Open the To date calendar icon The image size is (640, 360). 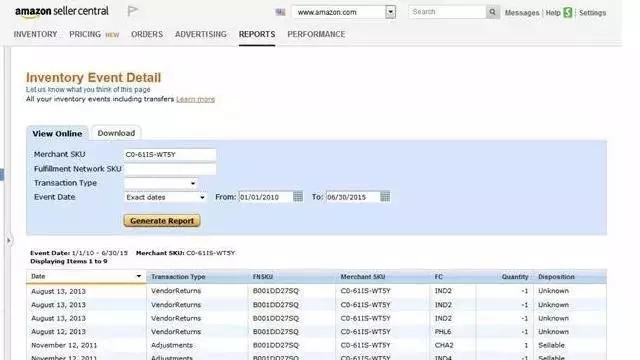tap(385, 197)
